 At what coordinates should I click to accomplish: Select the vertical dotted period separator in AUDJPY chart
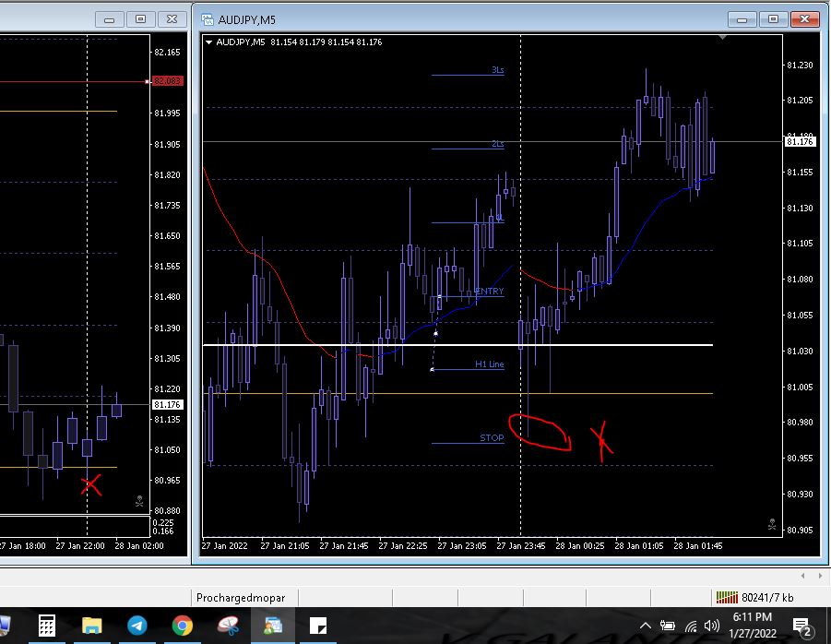[520, 286]
